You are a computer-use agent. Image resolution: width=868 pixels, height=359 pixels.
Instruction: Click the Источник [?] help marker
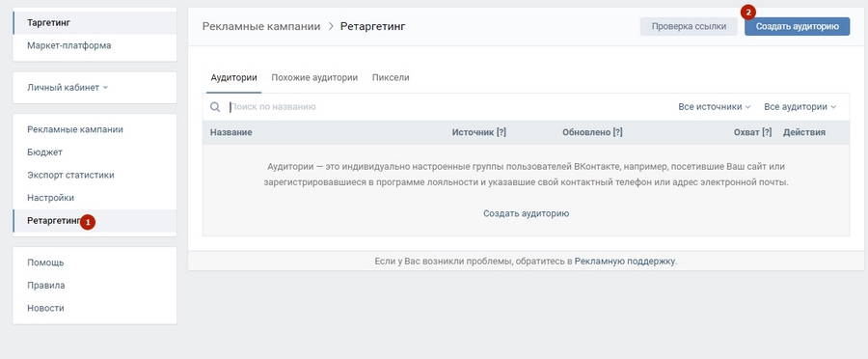point(501,132)
